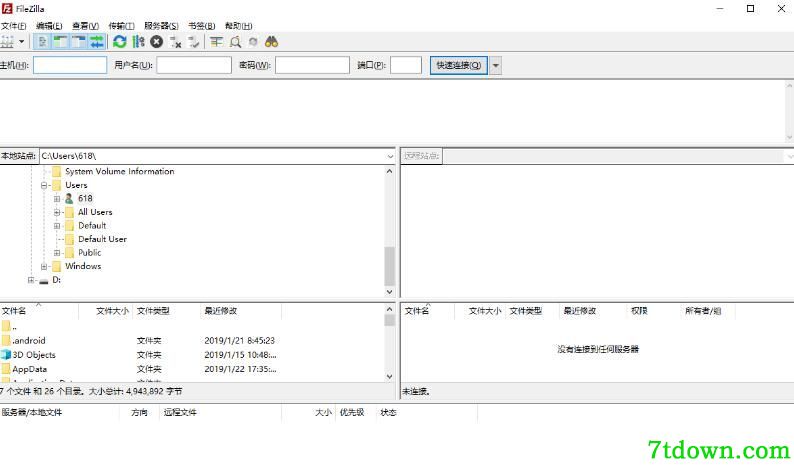The image size is (794, 469).
Task: Select System Volume Information folder
Action: pyautogui.click(x=120, y=171)
